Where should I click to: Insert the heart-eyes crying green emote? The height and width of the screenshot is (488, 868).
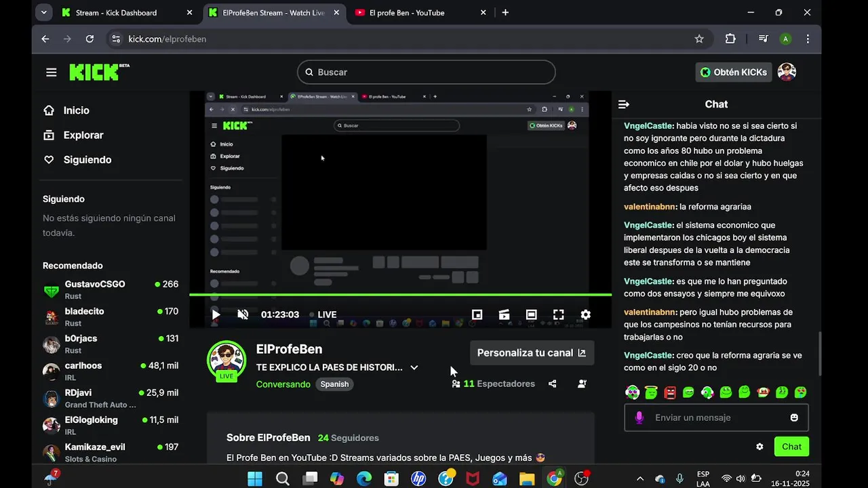(800, 392)
